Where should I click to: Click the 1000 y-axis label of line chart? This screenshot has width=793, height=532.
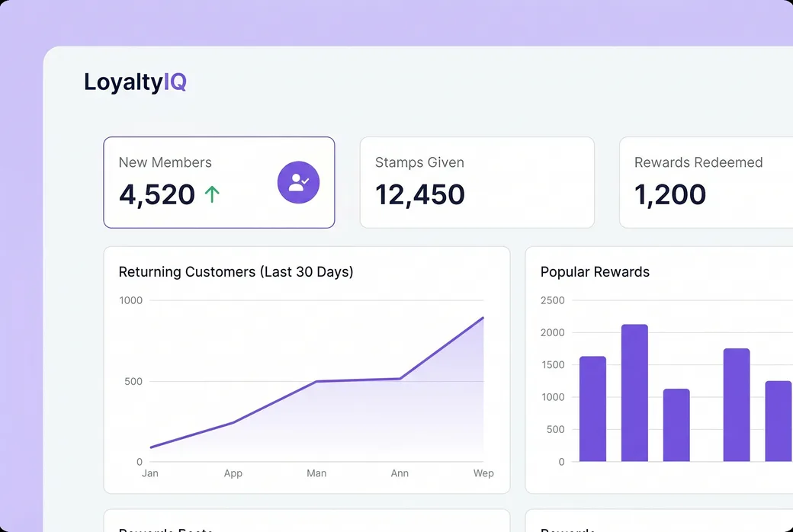coord(131,300)
